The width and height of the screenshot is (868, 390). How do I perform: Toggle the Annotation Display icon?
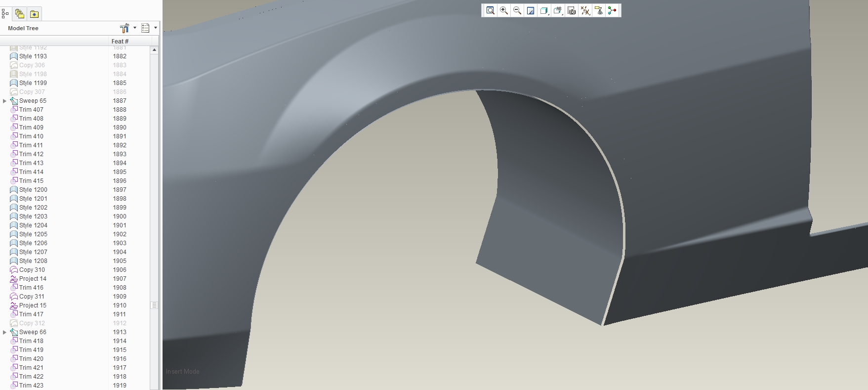coord(599,10)
